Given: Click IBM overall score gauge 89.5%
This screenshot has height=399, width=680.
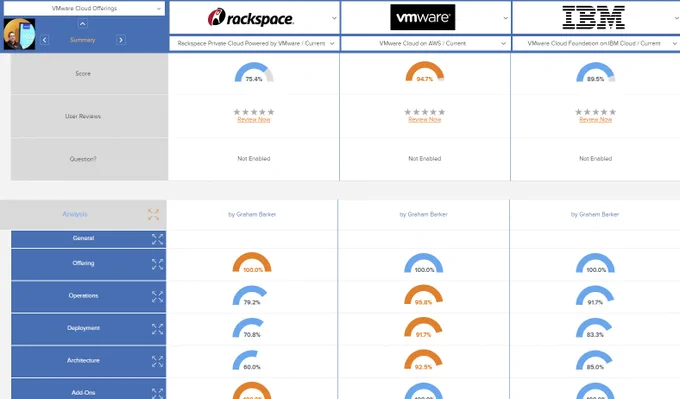Looking at the screenshot, I should (x=595, y=72).
